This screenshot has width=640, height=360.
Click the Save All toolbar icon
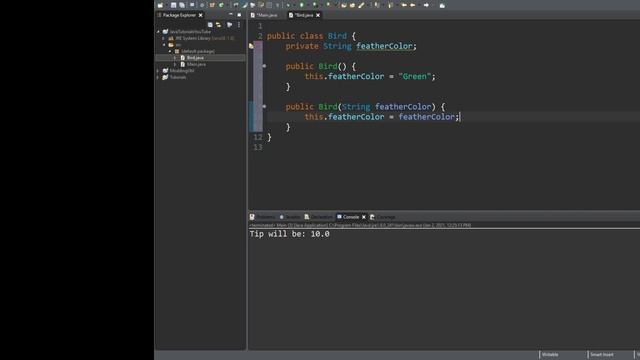click(182, 5)
